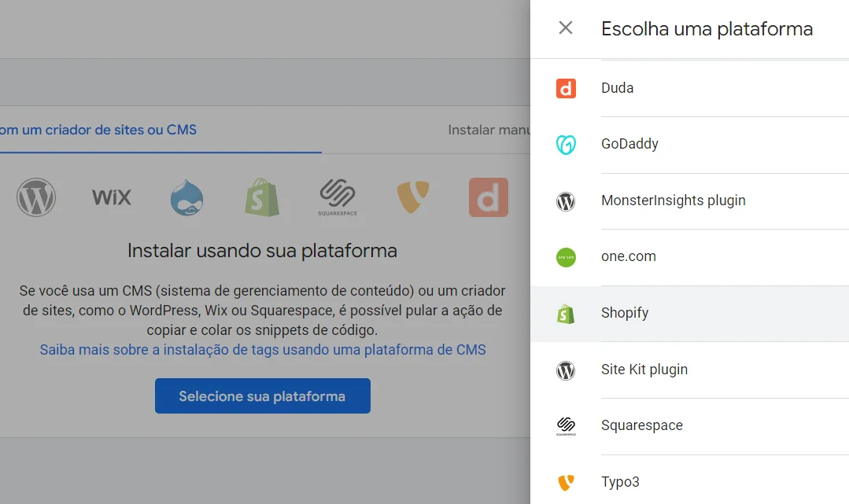849x504 pixels.
Task: Select Typo3 platform
Action: tap(690, 480)
